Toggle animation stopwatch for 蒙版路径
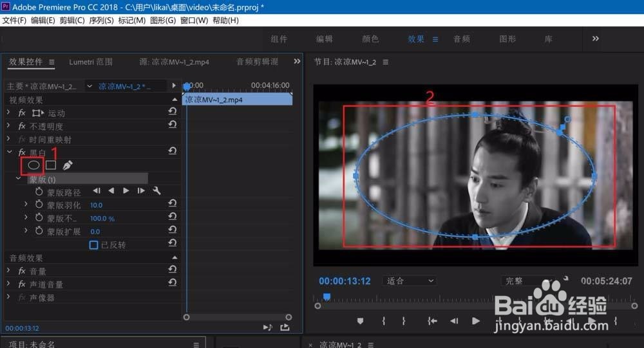Screen dimensions: 644x348 click(x=39, y=192)
